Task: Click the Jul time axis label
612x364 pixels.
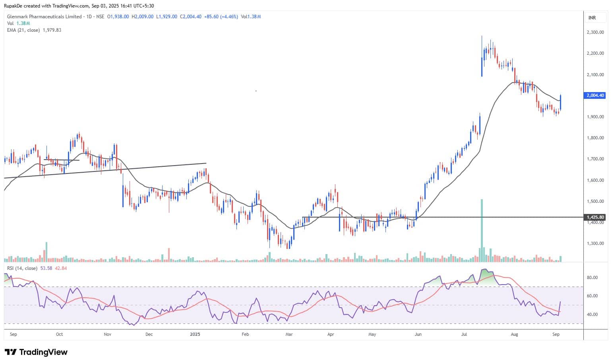Action: click(464, 334)
